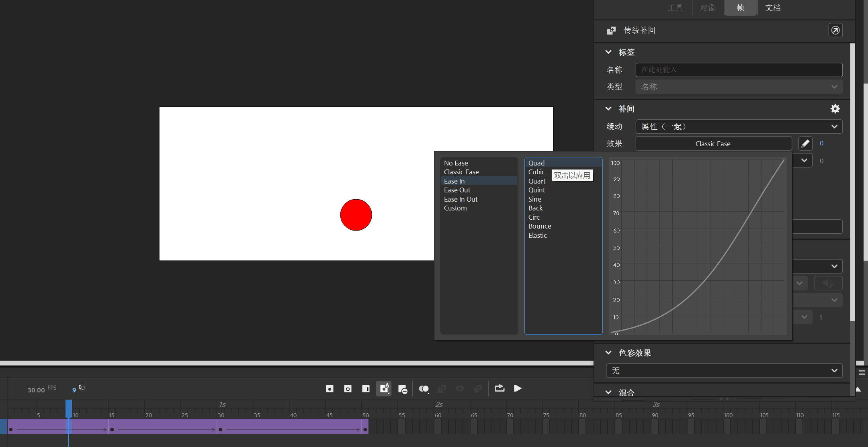Toggle Onion Skin in timeline
The image size is (868, 447).
point(424,389)
